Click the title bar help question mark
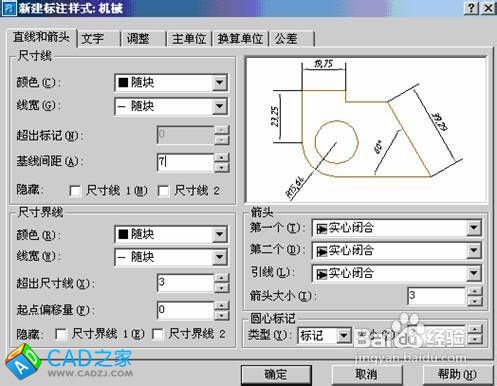This screenshot has width=497, height=386. (471, 8)
